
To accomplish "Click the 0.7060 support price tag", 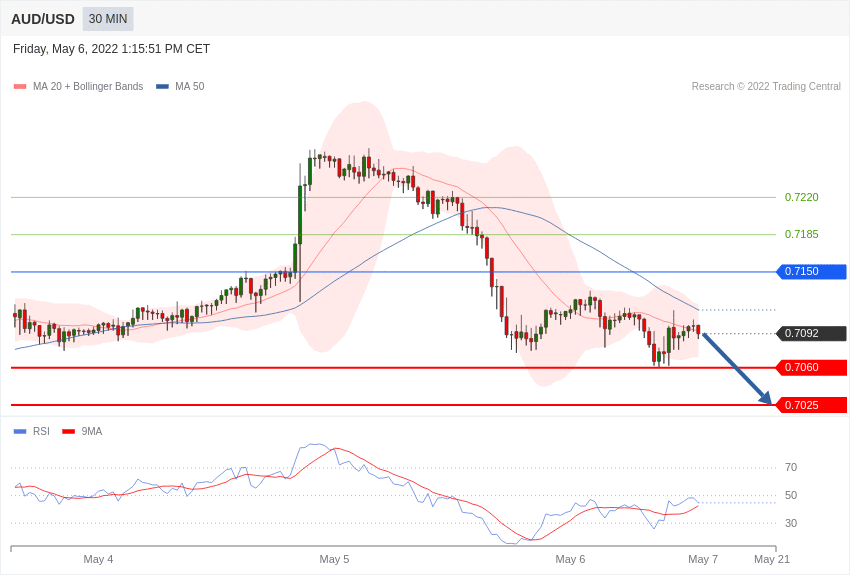I will 812,367.
